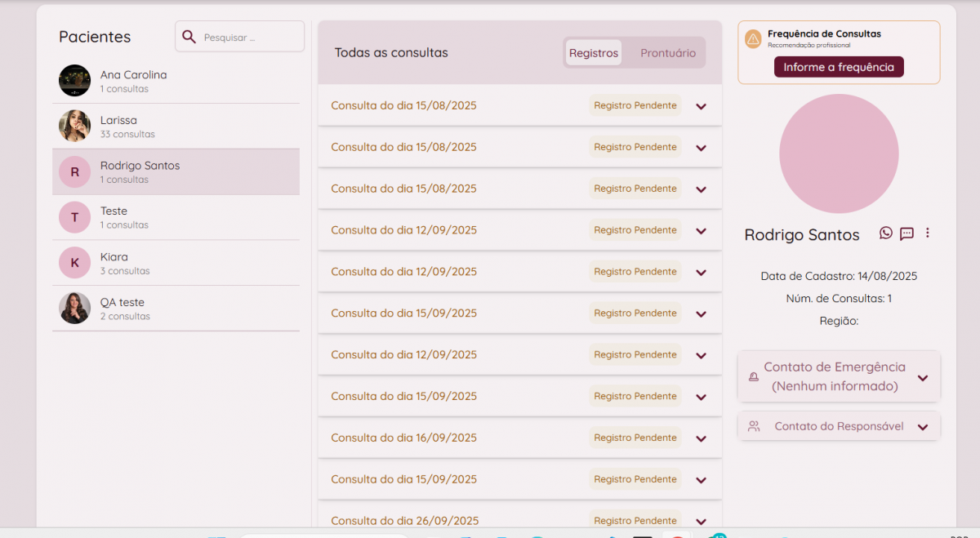Click the siren icon in Contato de Emergência
Viewport: 980px width, 538px height.
[753, 377]
